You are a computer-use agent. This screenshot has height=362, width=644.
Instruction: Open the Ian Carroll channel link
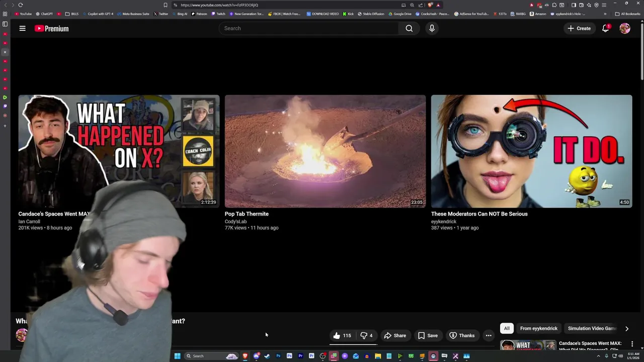[29, 222]
